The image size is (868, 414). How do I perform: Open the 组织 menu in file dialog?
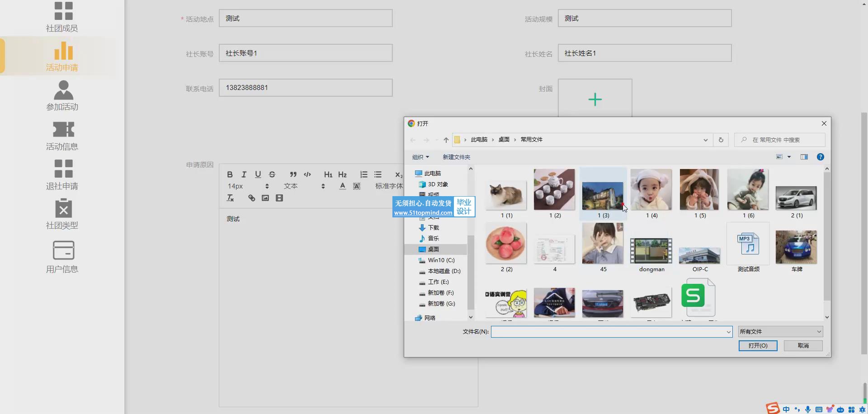point(420,157)
